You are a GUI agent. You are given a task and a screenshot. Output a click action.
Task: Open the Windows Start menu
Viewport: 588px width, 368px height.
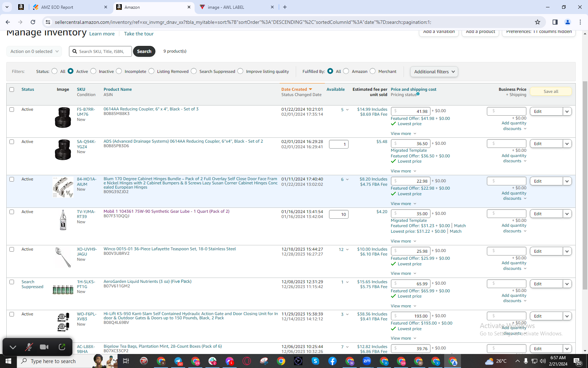click(x=8, y=361)
